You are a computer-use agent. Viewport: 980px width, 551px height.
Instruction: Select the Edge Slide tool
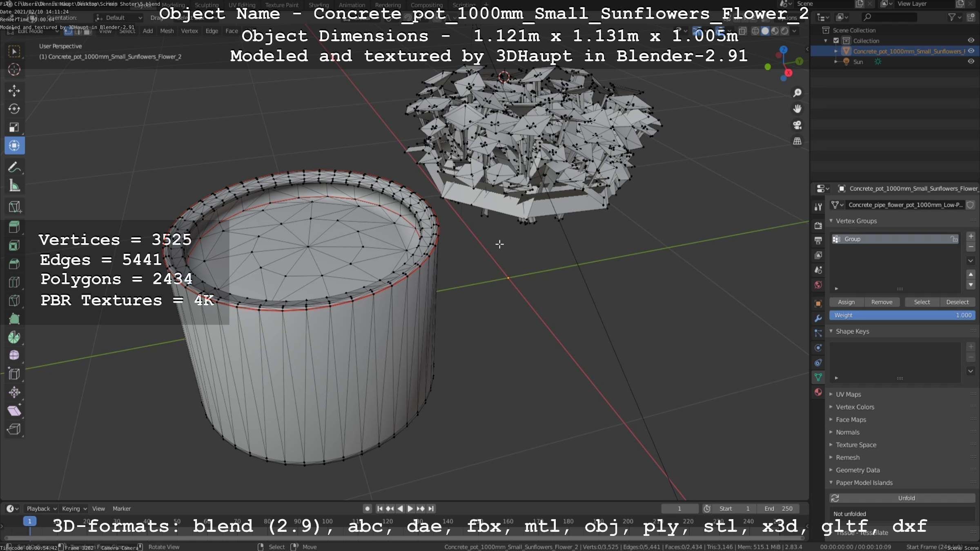tap(14, 374)
